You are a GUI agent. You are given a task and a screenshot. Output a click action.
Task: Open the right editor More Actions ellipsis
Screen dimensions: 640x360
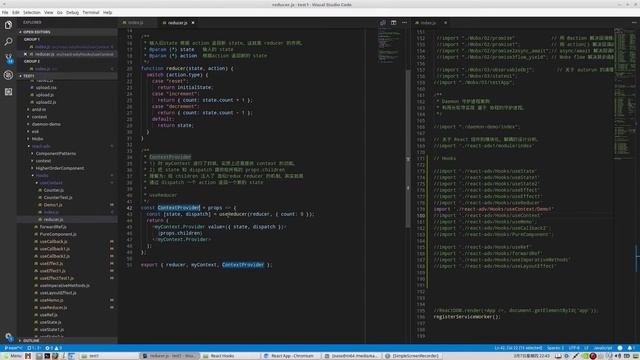pyautogui.click(x=634, y=23)
